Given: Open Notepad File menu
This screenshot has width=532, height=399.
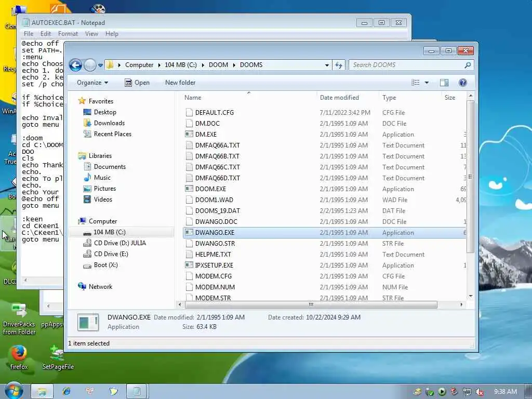Looking at the screenshot, I should [29, 34].
